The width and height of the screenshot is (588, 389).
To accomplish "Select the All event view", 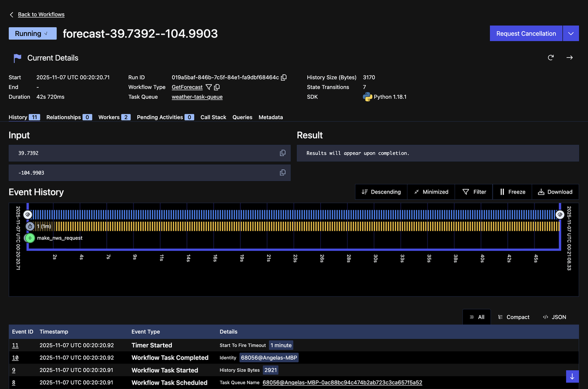I will point(477,317).
